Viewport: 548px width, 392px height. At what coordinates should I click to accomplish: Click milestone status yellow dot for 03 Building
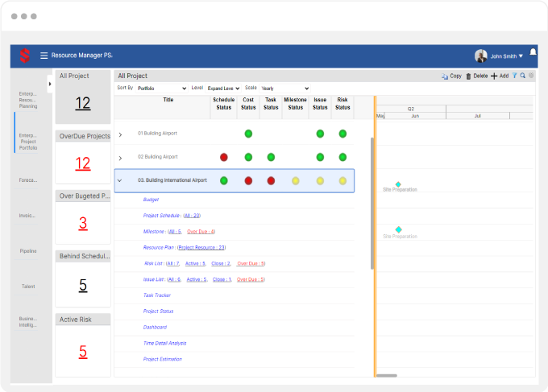click(296, 181)
